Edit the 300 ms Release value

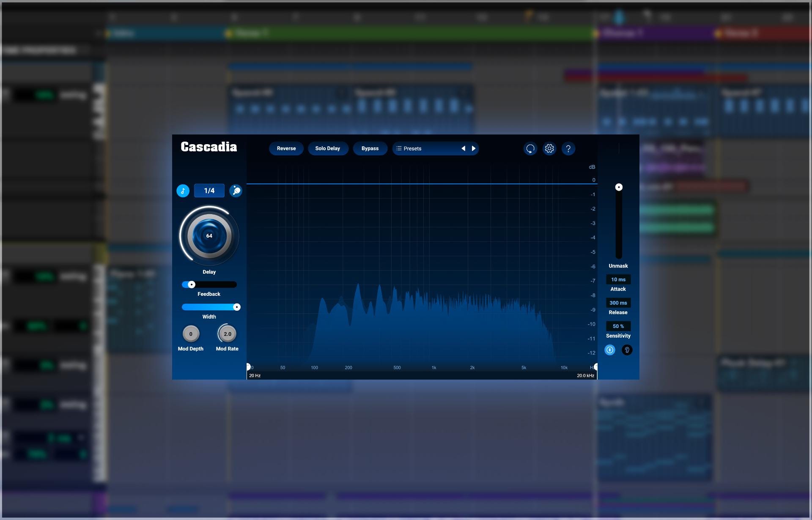tap(618, 303)
